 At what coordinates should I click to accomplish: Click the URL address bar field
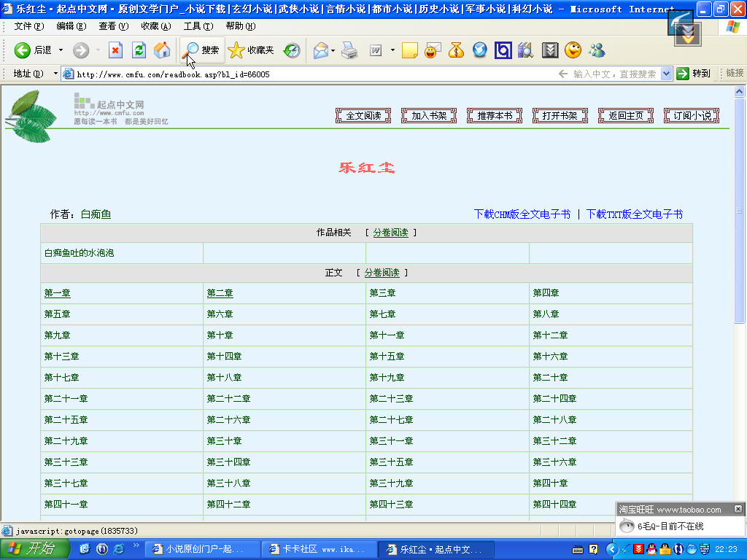[292, 74]
